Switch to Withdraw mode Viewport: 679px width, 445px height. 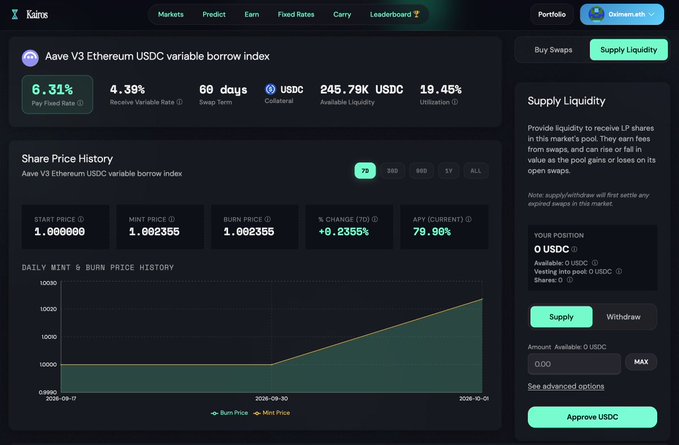coord(623,317)
